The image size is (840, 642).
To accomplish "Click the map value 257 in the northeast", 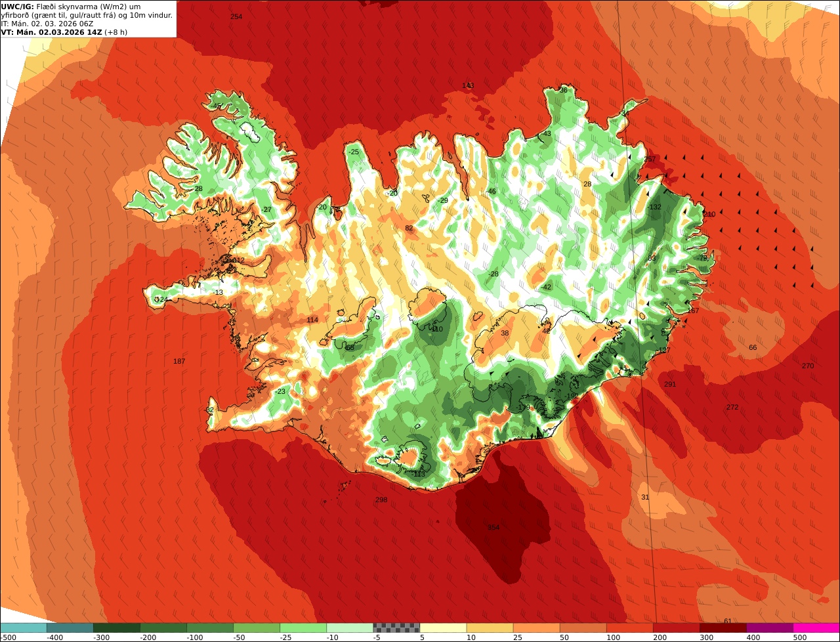I will coord(650,160).
